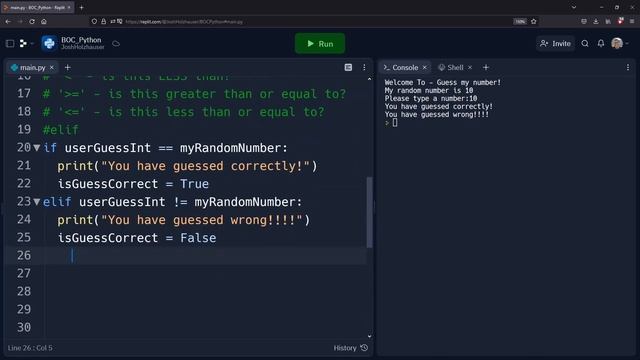Click the browser forward arrow
This screenshot has height=360, width=640.
[x=20, y=21]
